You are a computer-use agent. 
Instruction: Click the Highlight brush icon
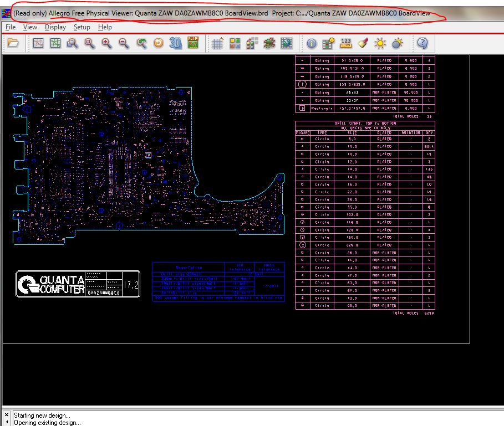(x=363, y=43)
